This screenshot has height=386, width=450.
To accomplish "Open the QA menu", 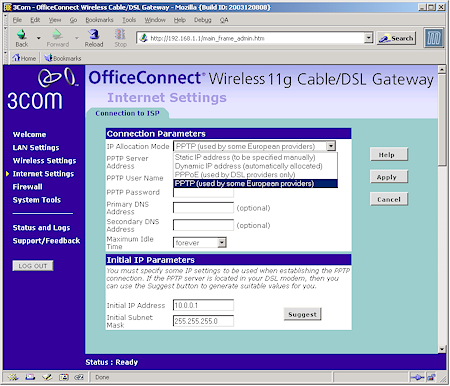I will (x=224, y=20).
